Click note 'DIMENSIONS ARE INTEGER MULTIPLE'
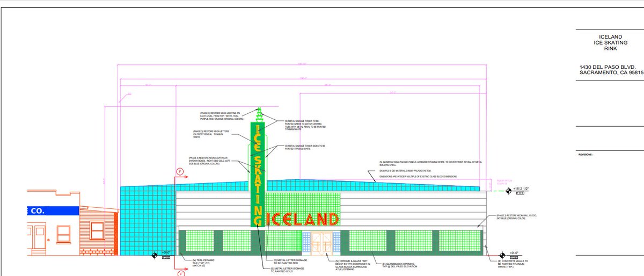 click(417, 176)
